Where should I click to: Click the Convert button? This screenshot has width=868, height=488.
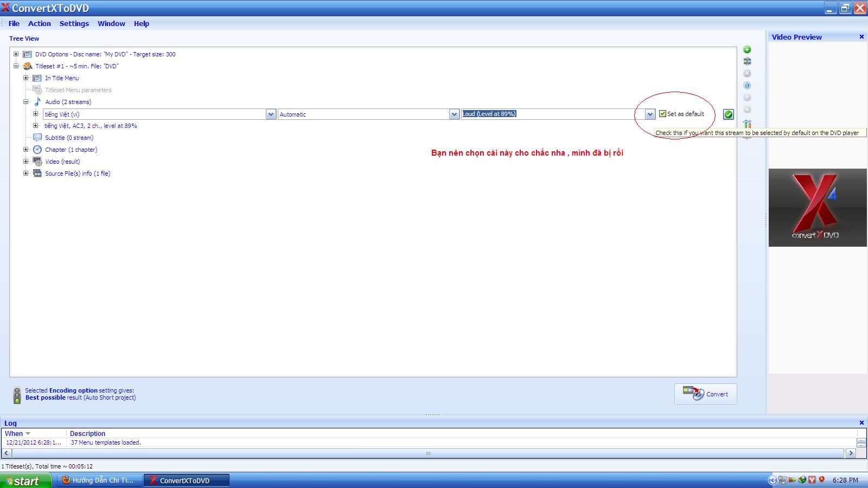[705, 394]
